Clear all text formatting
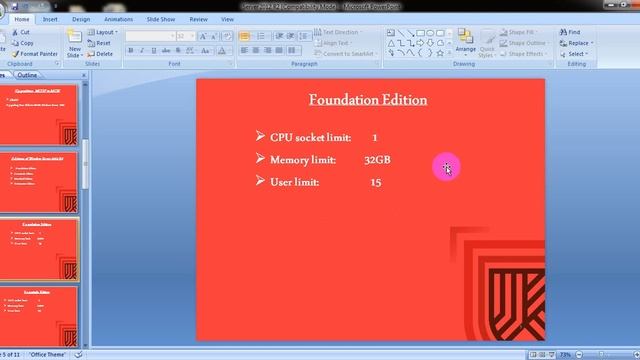Image resolution: width=640 pixels, height=360 pixels. coord(227,36)
